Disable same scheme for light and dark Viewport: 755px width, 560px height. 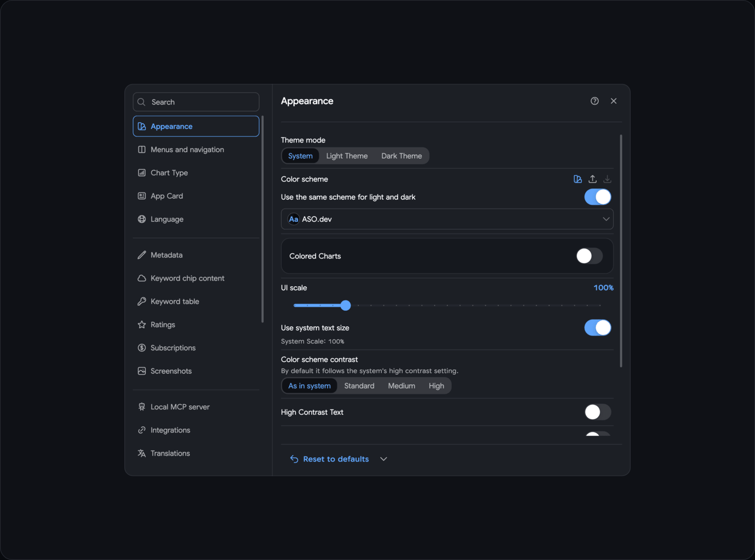(x=598, y=197)
